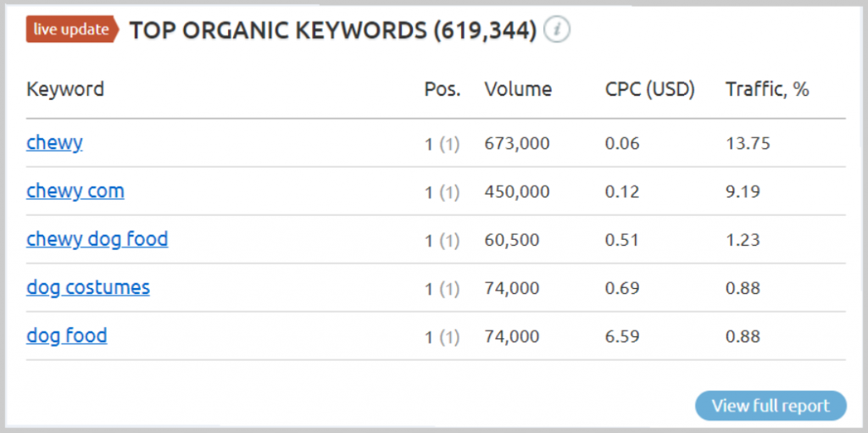Select the 0.51 CPC value

(x=622, y=241)
